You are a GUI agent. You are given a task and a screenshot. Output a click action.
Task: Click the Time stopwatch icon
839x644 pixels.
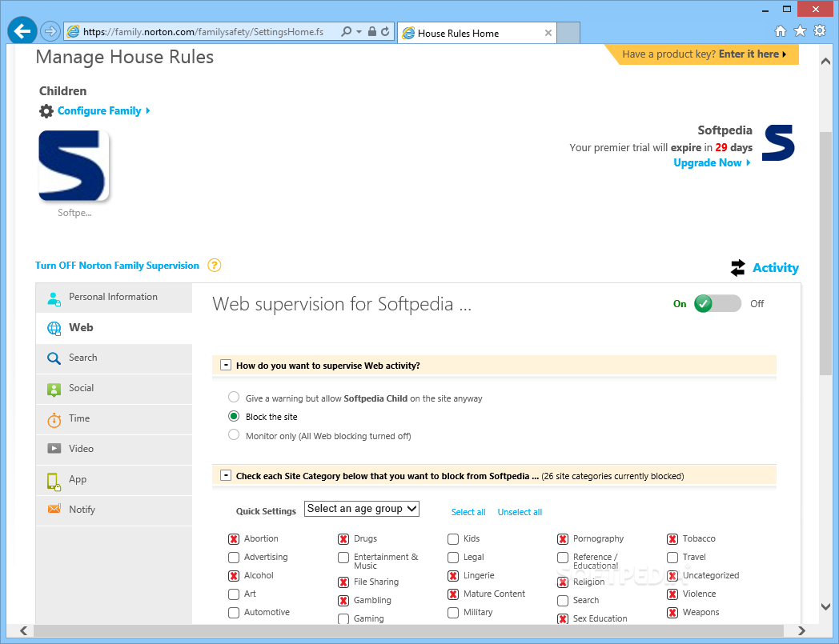[x=54, y=420]
